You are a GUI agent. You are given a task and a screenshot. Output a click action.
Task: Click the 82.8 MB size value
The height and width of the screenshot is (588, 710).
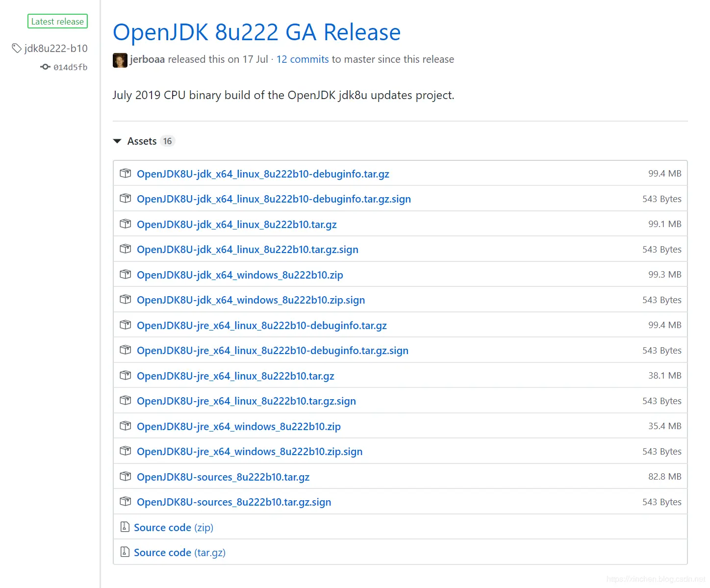(664, 477)
